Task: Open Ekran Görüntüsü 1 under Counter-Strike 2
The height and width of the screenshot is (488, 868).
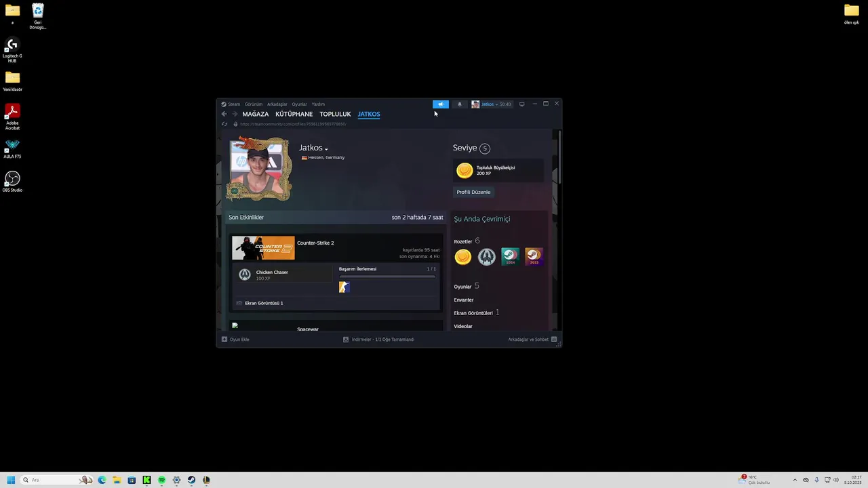Action: point(264,303)
